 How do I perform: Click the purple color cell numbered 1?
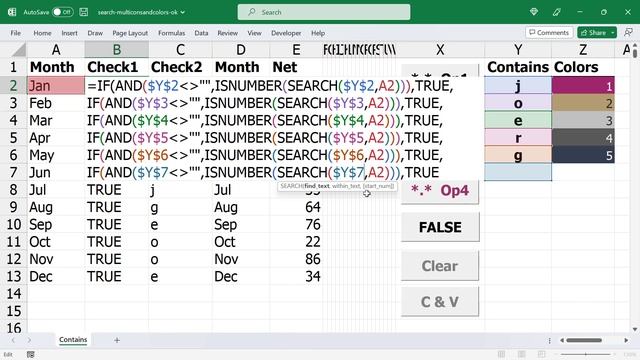[583, 86]
